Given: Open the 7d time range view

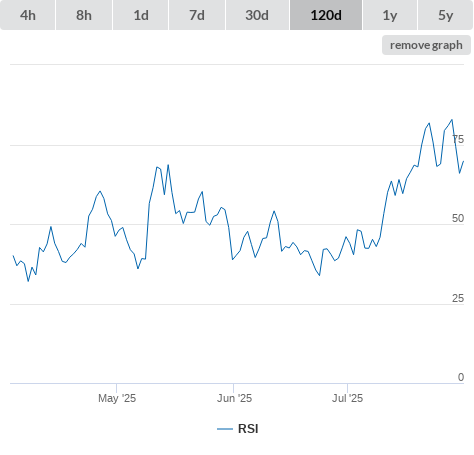Looking at the screenshot, I should (197, 15).
